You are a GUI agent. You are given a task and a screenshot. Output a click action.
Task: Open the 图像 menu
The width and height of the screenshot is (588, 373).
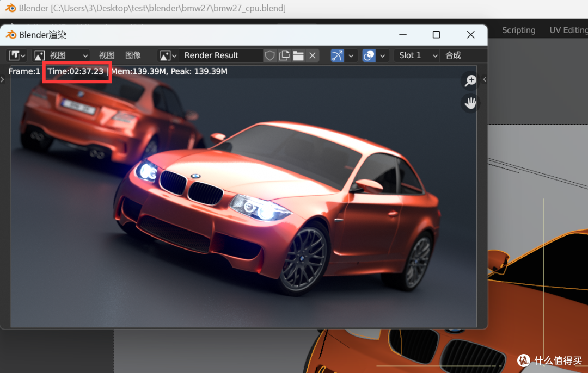point(133,55)
